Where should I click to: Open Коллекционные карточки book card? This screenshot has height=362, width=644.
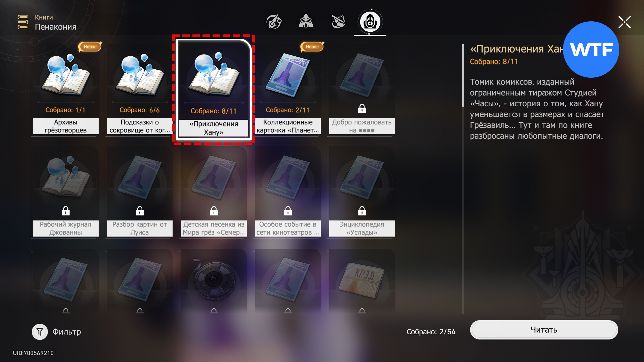point(288,91)
